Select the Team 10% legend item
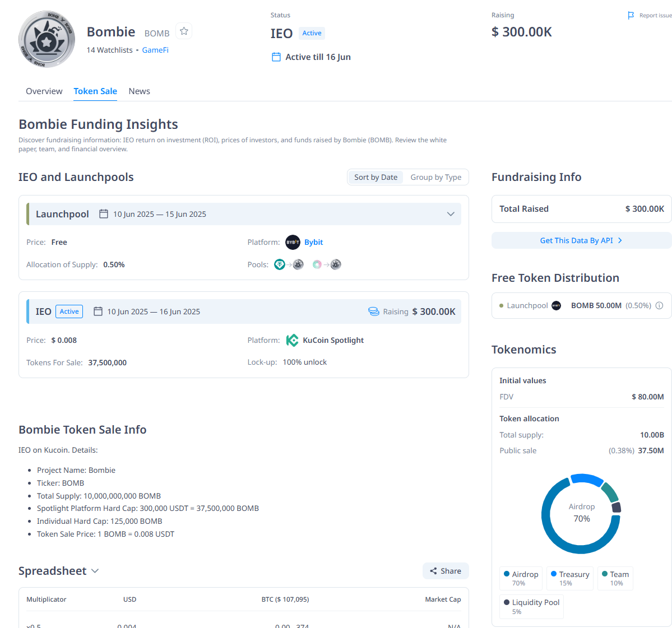The width and height of the screenshot is (672, 628). (x=615, y=578)
